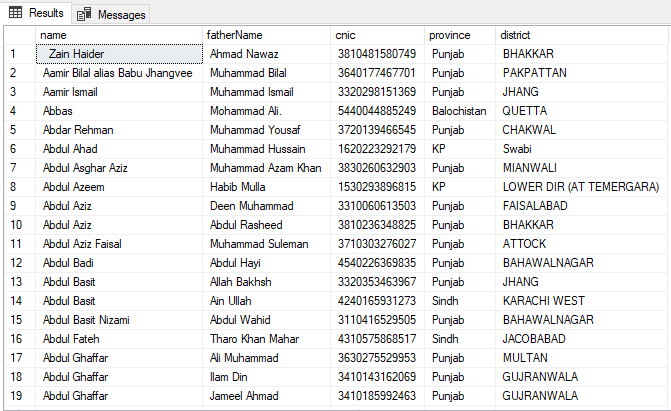The width and height of the screenshot is (671, 411).
Task: Click the LOWER DIR (AT TEMERGARA) cell
Action: 581,187
